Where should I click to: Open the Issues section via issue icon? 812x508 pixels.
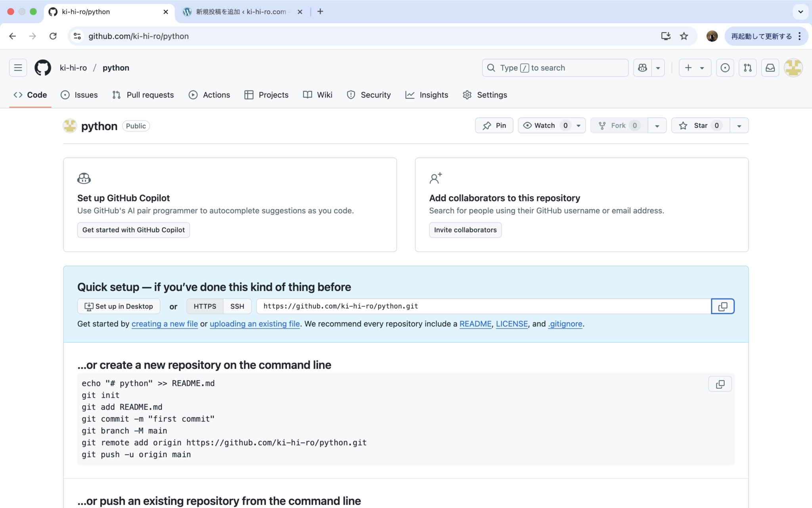pyautogui.click(x=79, y=95)
